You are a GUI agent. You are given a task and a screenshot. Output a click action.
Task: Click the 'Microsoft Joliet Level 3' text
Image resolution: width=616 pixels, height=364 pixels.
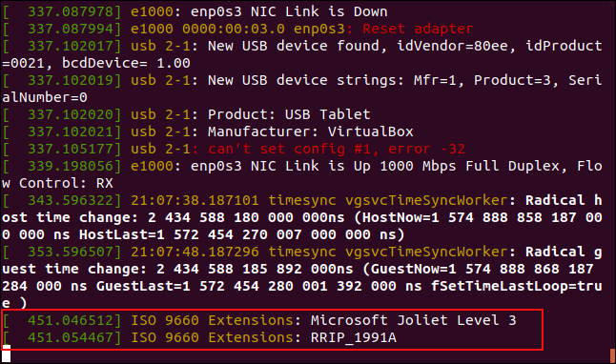(x=413, y=320)
